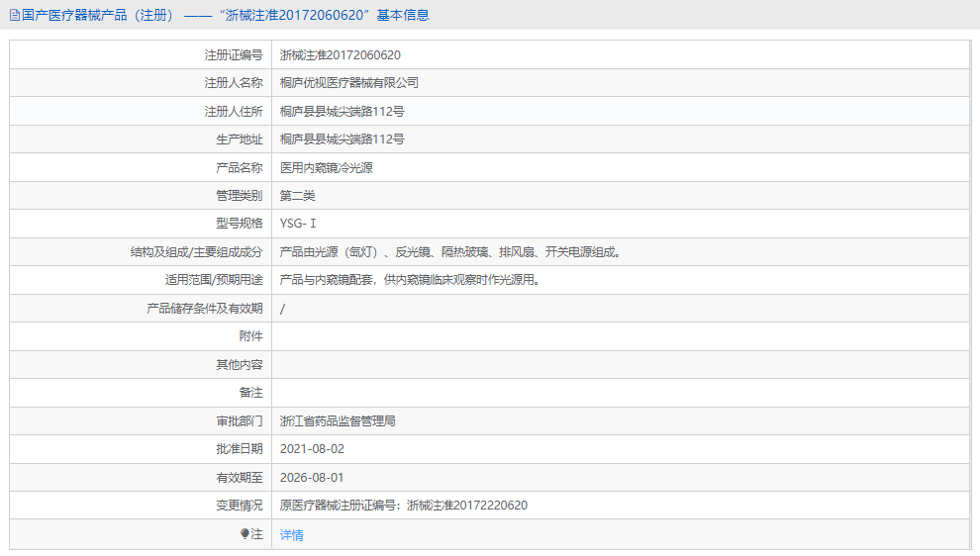
Task: Click the 附件 label
Action: [250, 336]
